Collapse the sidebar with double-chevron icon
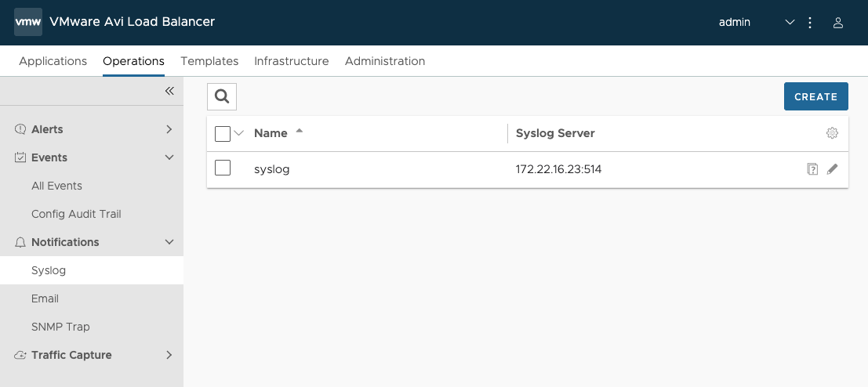 point(169,91)
